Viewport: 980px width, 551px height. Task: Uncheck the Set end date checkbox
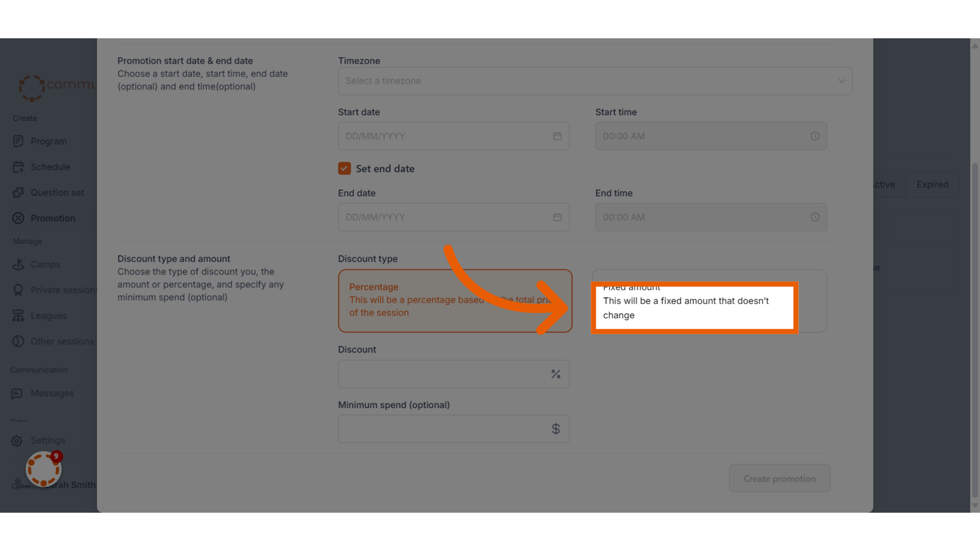point(345,169)
